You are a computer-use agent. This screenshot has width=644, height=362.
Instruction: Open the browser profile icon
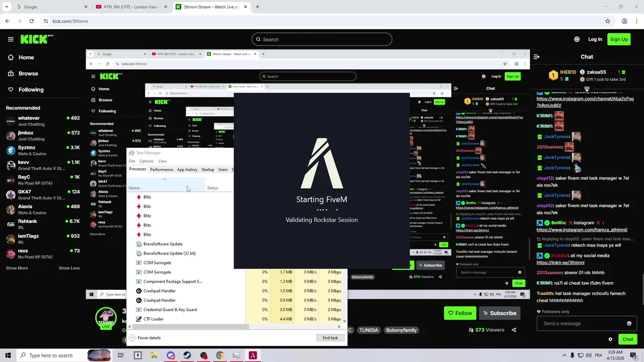[624, 21]
